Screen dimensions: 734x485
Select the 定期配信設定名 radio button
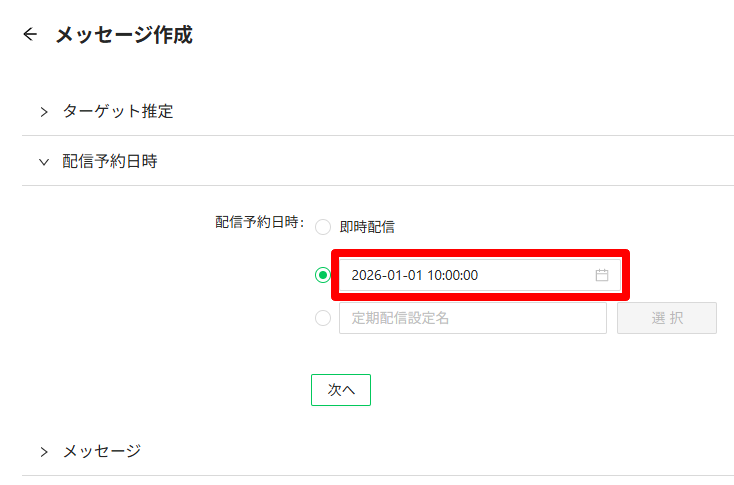pyautogui.click(x=323, y=318)
